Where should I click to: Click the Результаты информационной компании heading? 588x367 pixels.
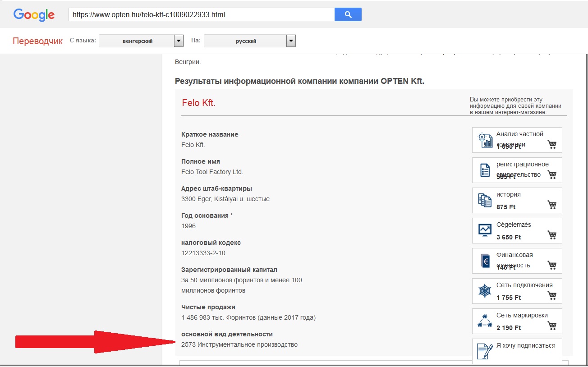pos(300,82)
